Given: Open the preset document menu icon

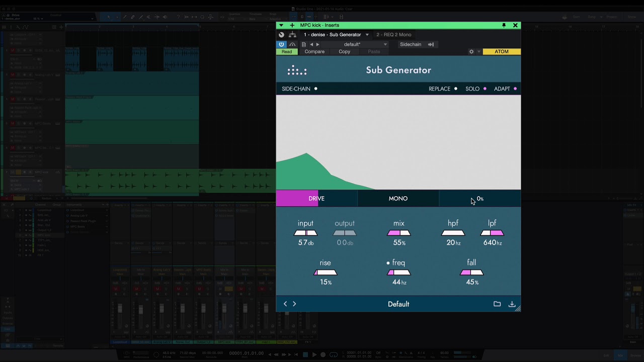Looking at the screenshot, I should 303,44.
